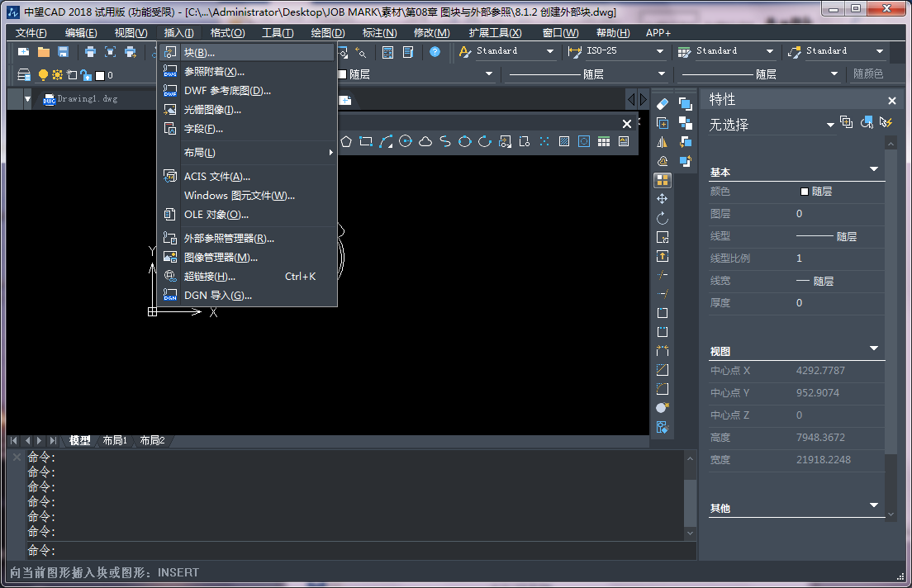Click the polygon draw tool icon
Viewport: 912px width, 588px height.
[x=346, y=141]
